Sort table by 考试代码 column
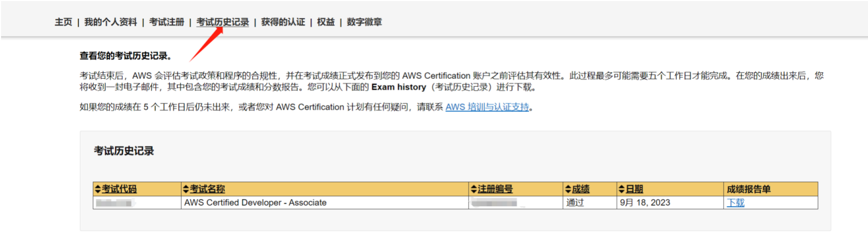The height and width of the screenshot is (244, 868). 119,189
